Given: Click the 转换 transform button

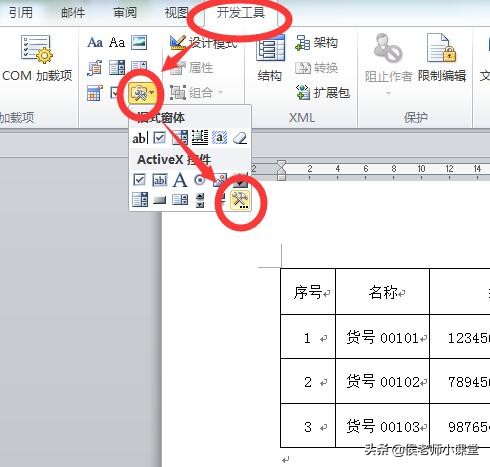Looking at the screenshot, I should point(317,68).
